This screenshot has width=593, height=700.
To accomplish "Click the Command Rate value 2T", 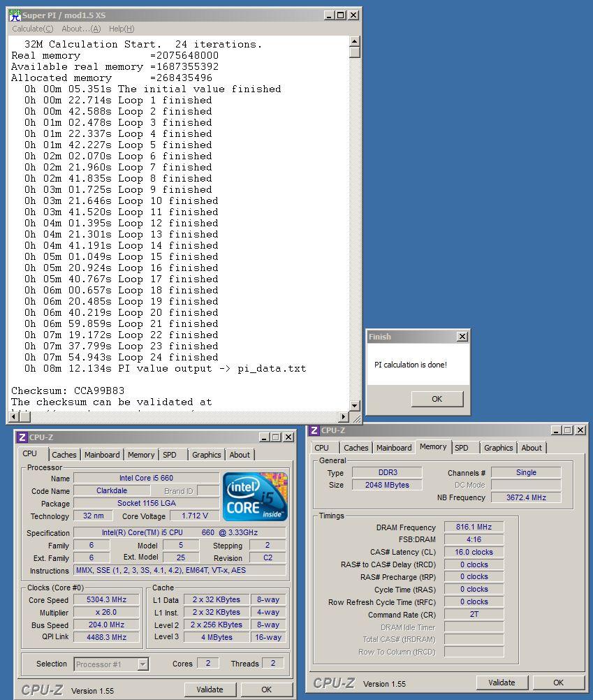I will pos(474,614).
